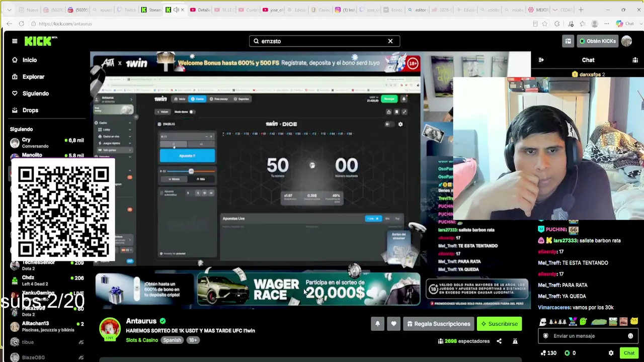Clear the ernzsto search text
Screen dimensions: 644x362
click(390, 41)
